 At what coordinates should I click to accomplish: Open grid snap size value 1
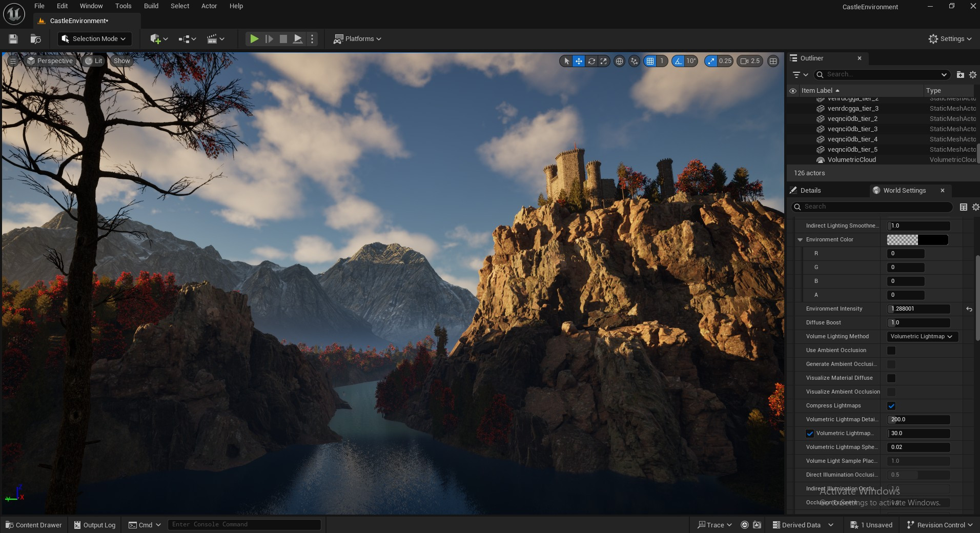(x=662, y=61)
